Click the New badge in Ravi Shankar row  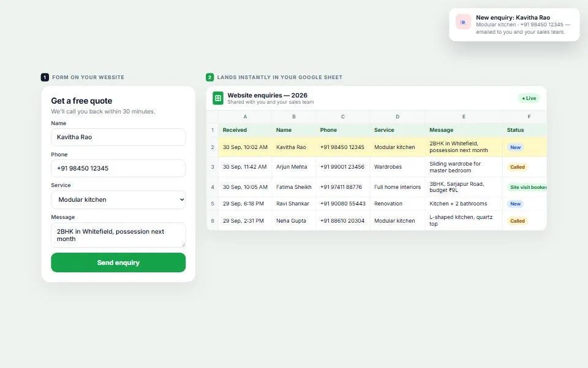(515, 204)
